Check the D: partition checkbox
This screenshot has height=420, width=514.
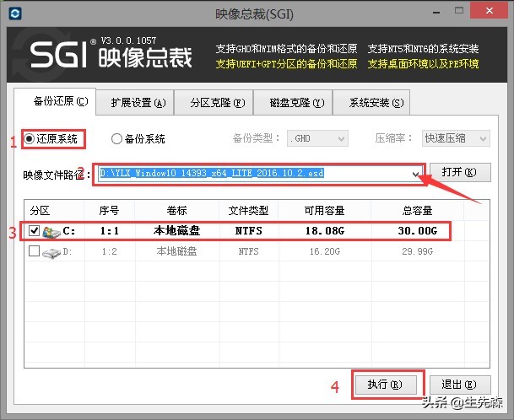(34, 251)
